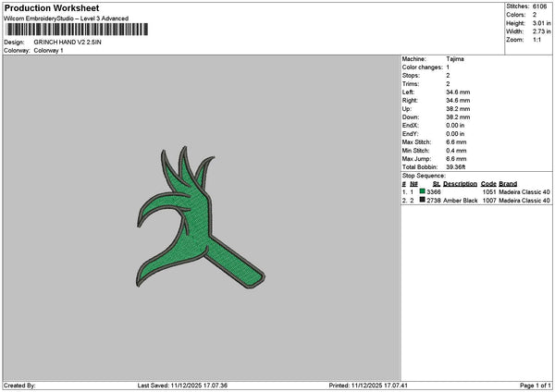Click the Colors value '2' in header
555x392 pixels.
pyautogui.click(x=534, y=15)
